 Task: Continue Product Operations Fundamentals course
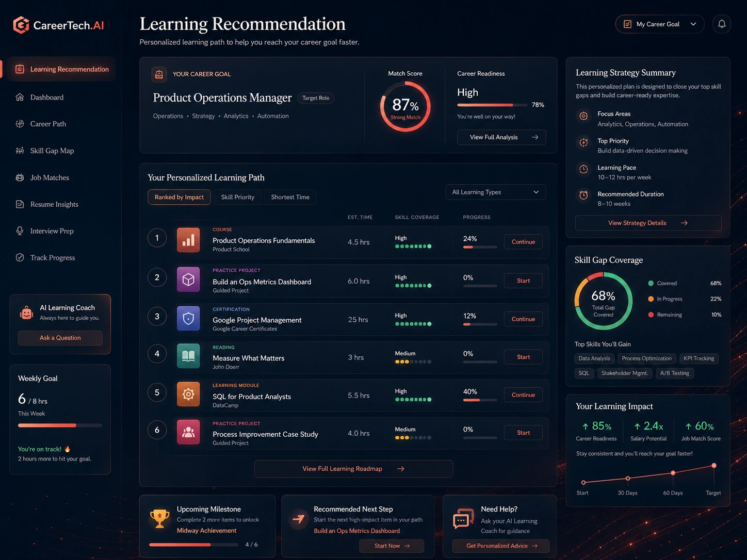click(523, 242)
